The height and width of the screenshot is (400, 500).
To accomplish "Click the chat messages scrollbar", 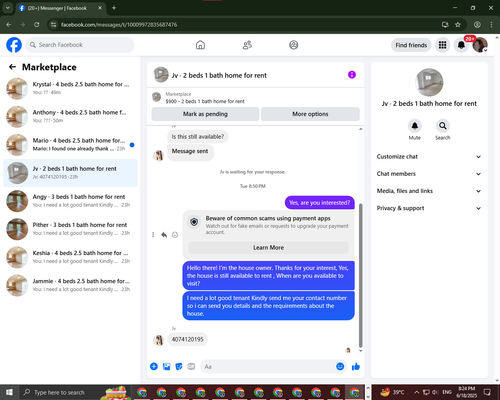I will point(360,275).
